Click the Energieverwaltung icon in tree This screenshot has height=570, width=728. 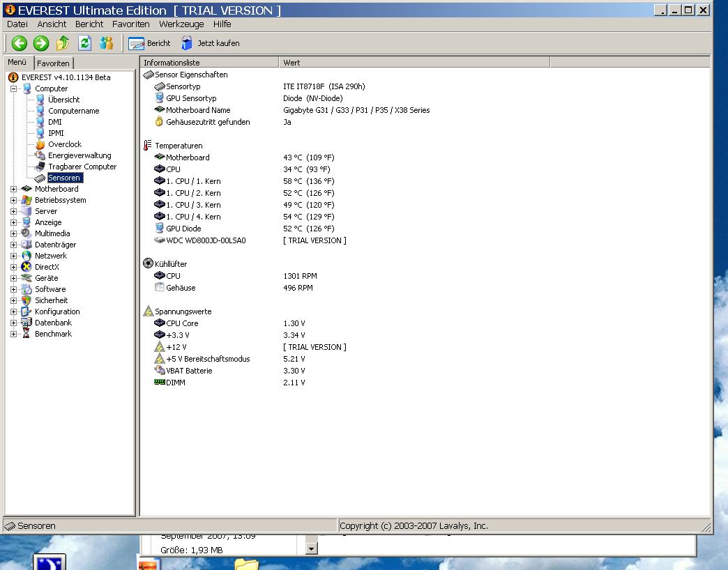pyautogui.click(x=40, y=155)
